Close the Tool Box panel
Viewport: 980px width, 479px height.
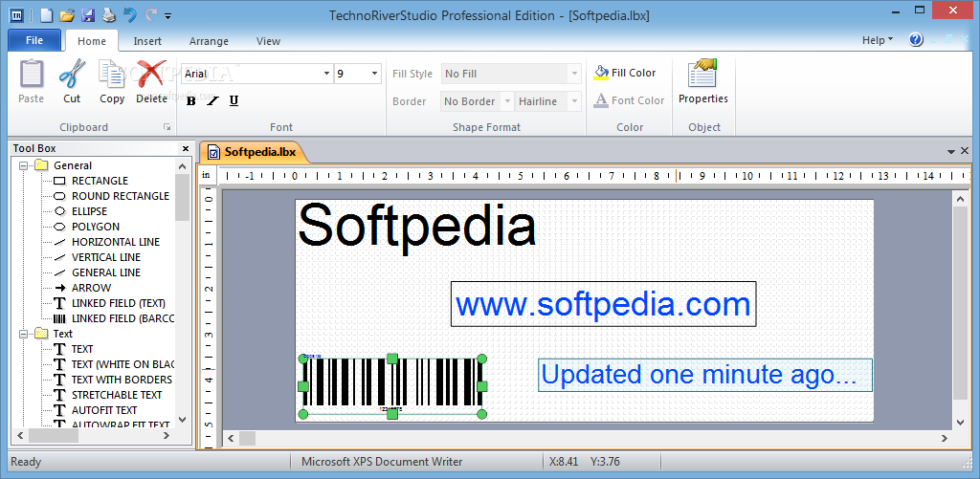click(185, 148)
